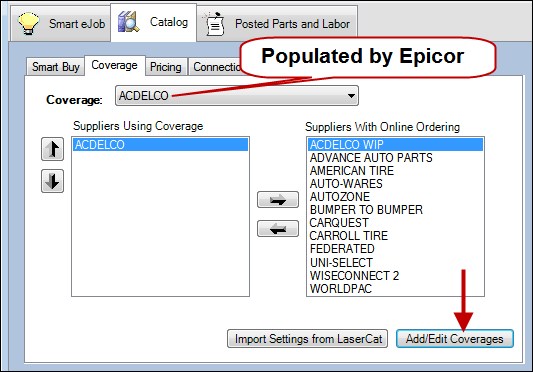Viewport: 533px width, 372px height.
Task: Click the left arrow transfer button
Action: (278, 229)
